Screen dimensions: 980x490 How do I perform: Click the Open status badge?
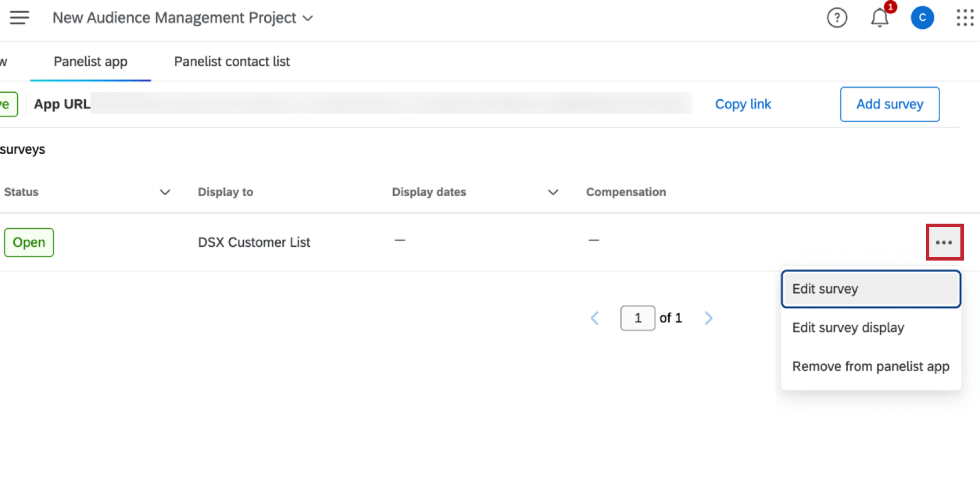tap(29, 242)
